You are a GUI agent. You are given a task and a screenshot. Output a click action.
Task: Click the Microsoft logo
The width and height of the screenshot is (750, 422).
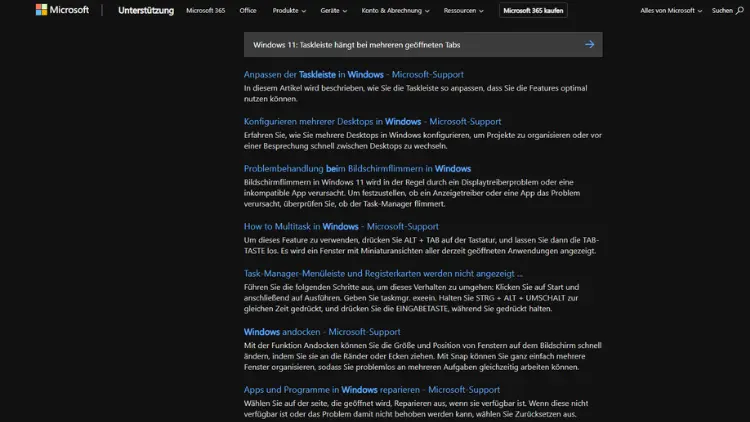click(62, 10)
